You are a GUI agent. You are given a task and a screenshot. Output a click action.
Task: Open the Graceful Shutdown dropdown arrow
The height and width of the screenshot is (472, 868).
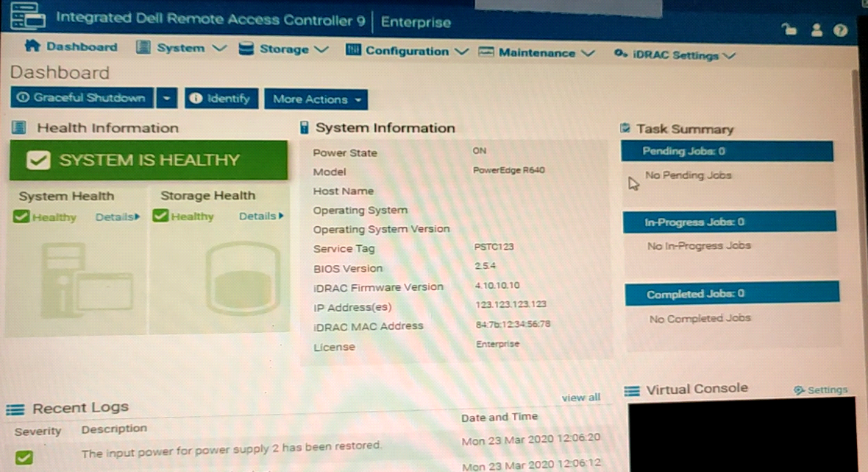168,98
